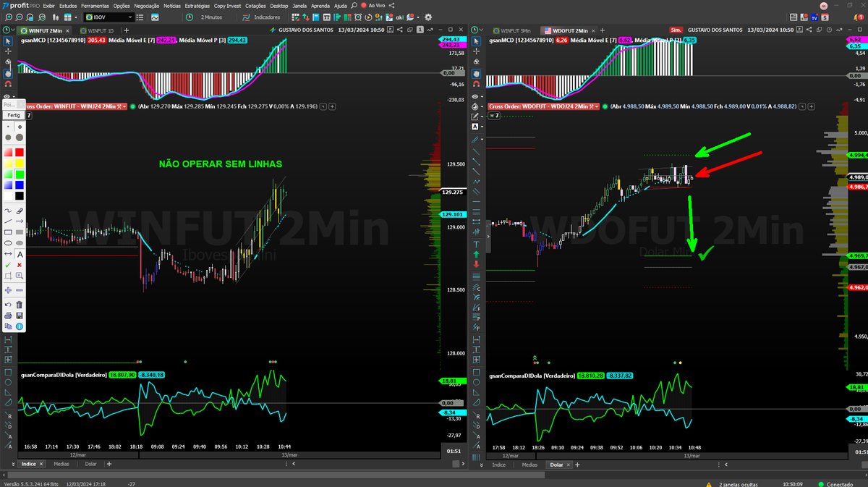Click the Conectado status indicator

pyautogui.click(x=835, y=484)
